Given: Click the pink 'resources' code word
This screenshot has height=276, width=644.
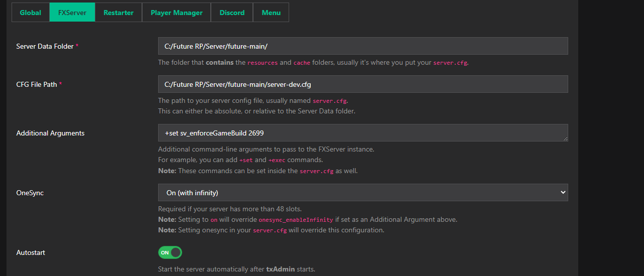Looking at the screenshot, I should (263, 63).
